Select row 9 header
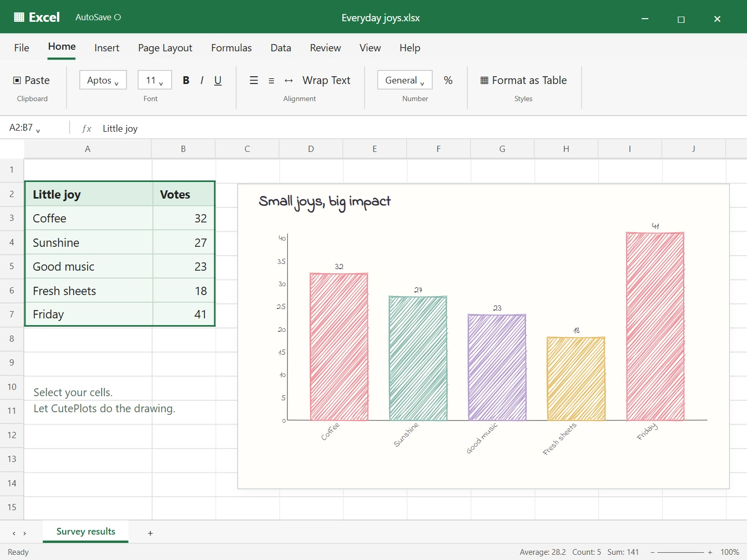This screenshot has height=560, width=747. pos(12,362)
